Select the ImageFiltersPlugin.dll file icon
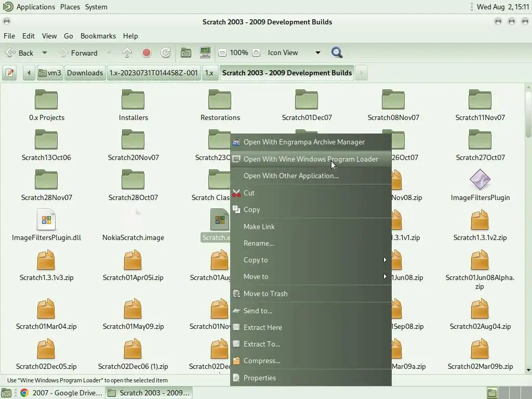The height and width of the screenshot is (399, 532). point(46,220)
